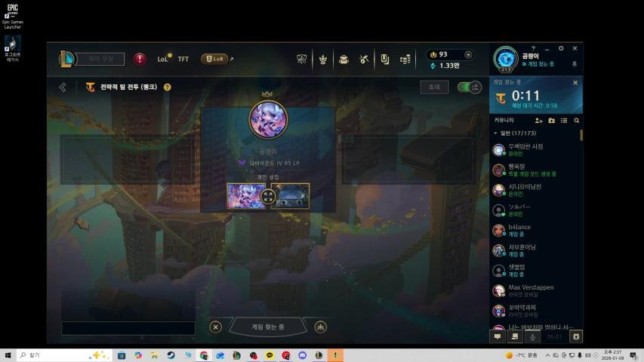Click the voice microphone icon at bottom
The image size is (644, 362).
coord(532,337)
